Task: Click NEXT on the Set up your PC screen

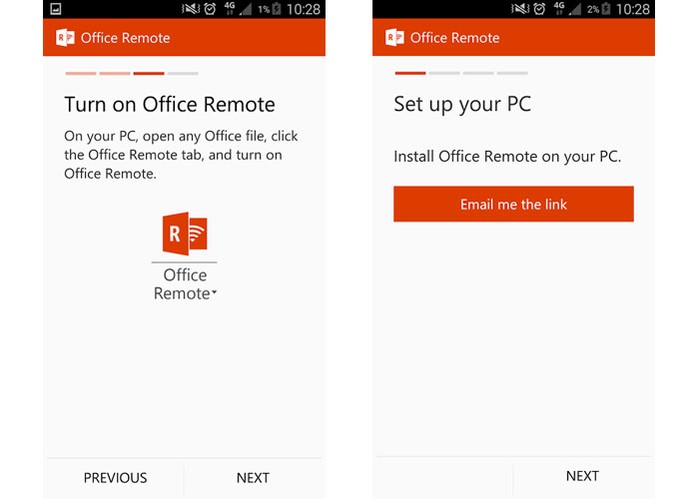Action: tap(582, 476)
